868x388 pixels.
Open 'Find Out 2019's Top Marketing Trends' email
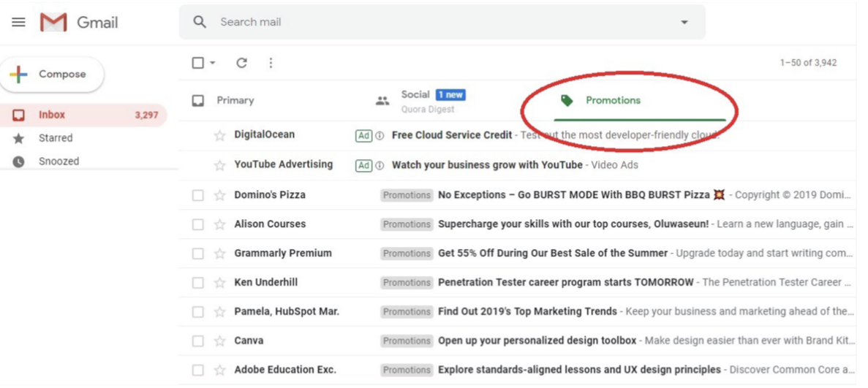click(x=527, y=311)
